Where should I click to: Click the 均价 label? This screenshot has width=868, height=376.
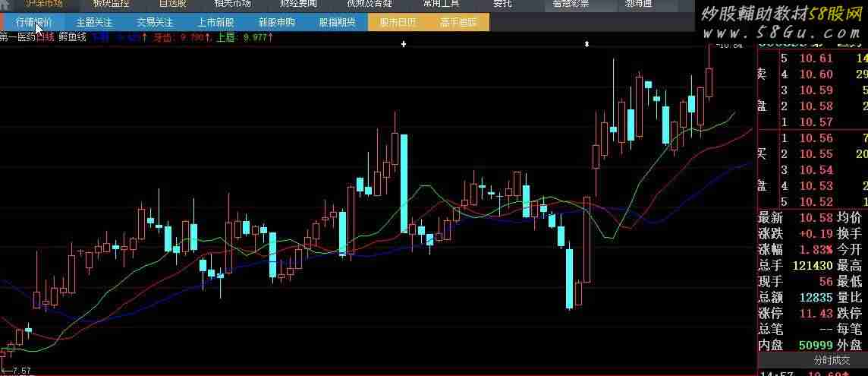pyautogui.click(x=849, y=217)
